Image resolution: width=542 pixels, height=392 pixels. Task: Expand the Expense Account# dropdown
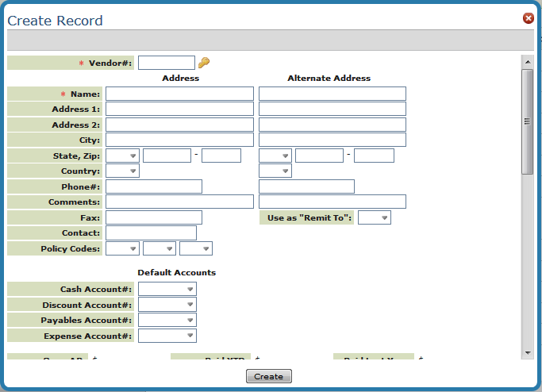coord(167,336)
